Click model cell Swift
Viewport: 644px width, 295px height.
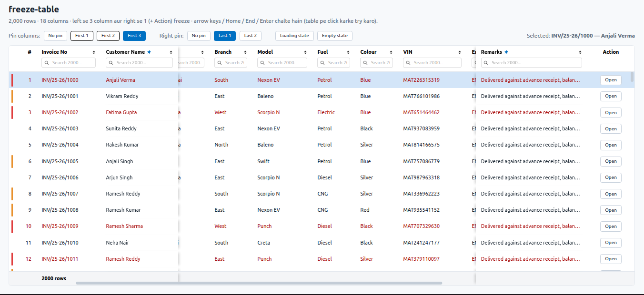[263, 161]
